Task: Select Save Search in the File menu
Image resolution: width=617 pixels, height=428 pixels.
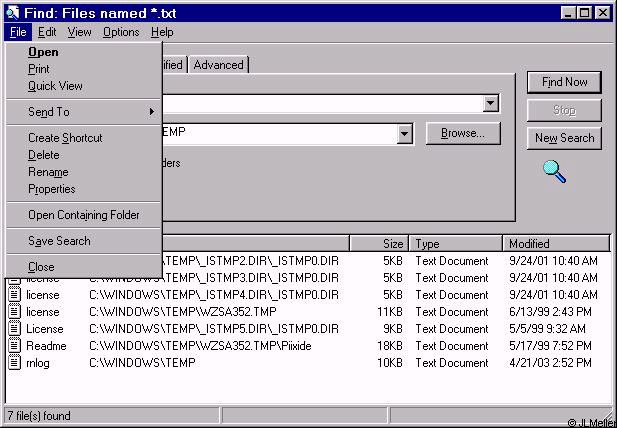Action: point(59,241)
